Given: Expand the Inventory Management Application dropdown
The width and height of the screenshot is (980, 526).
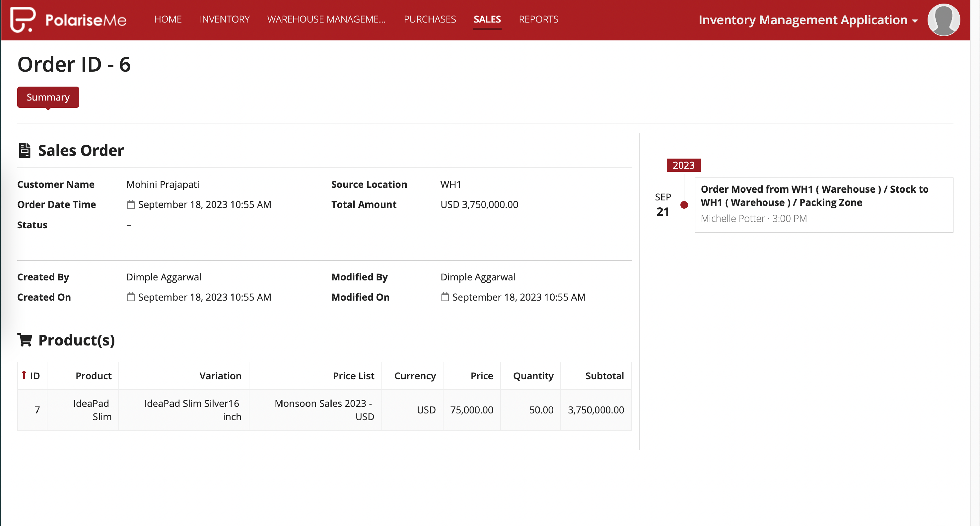Looking at the screenshot, I should [x=808, y=20].
